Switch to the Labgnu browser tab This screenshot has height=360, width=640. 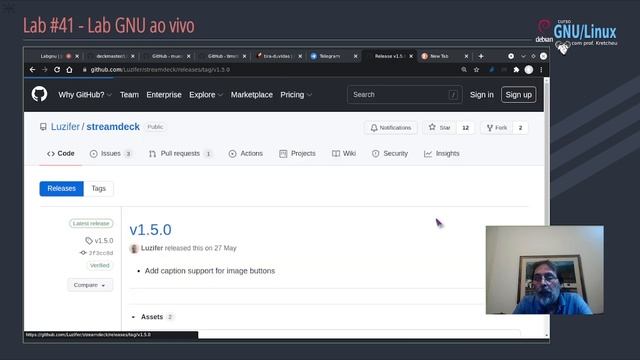click(x=51, y=56)
